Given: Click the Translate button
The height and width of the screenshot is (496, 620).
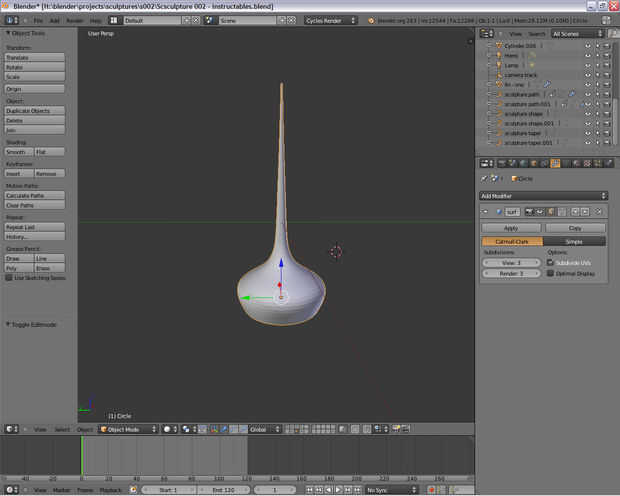Looking at the screenshot, I should pos(35,57).
